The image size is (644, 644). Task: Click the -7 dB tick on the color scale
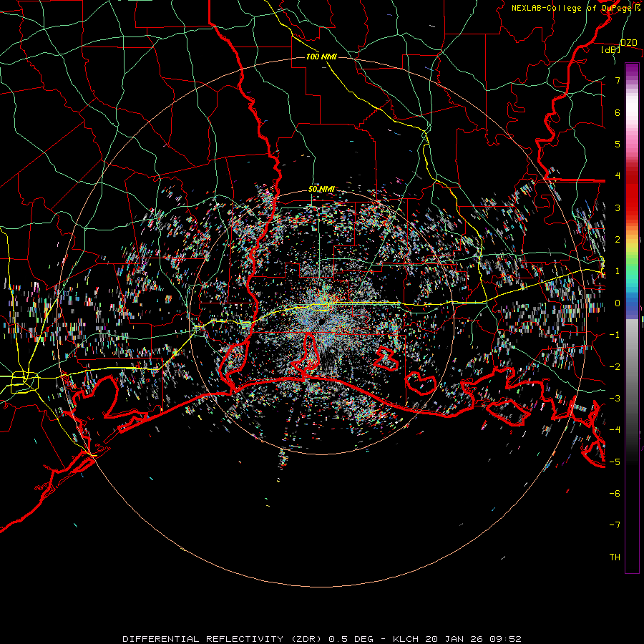coord(615,525)
